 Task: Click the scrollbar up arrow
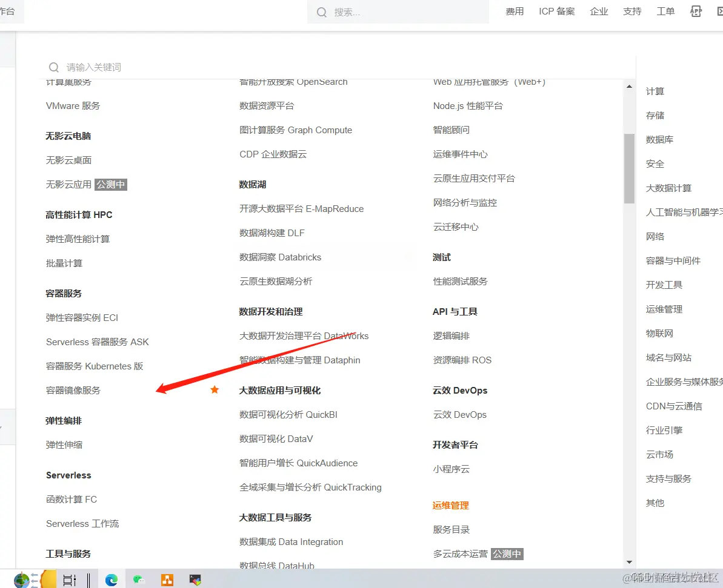click(630, 87)
